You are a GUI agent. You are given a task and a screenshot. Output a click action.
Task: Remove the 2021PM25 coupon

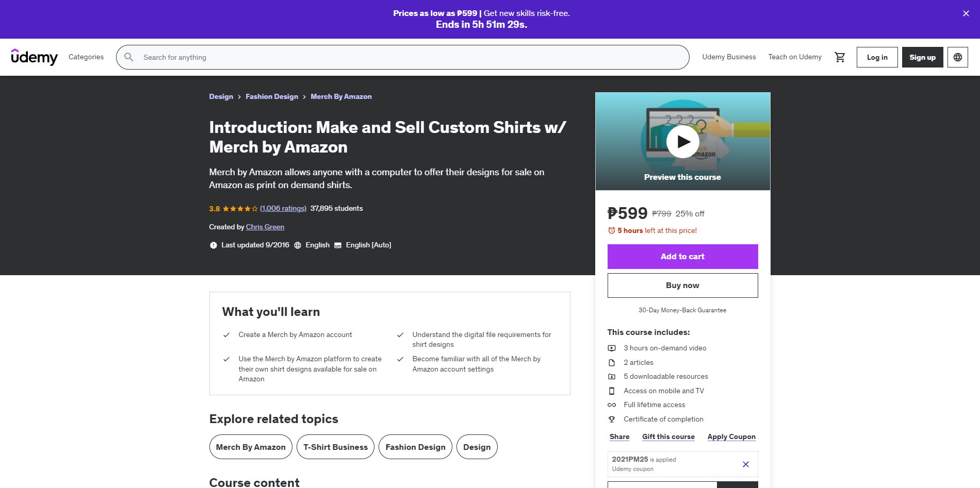(745, 464)
